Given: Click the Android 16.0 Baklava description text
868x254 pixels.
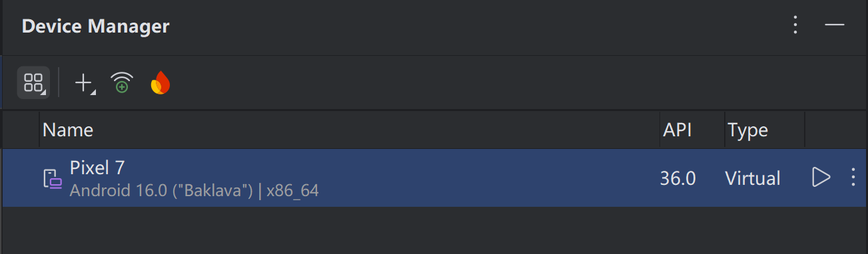Looking at the screenshot, I should coord(195,191).
